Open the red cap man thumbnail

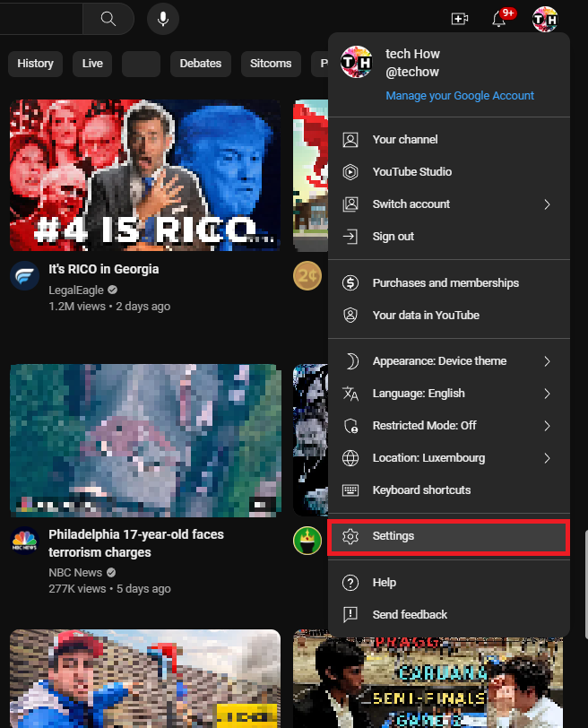tap(145, 679)
